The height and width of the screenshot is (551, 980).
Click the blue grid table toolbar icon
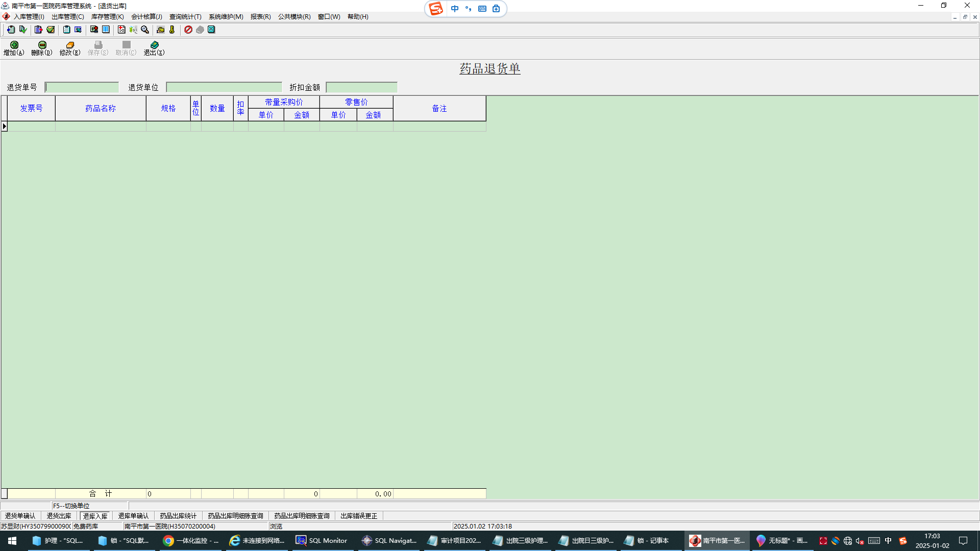pos(106,30)
